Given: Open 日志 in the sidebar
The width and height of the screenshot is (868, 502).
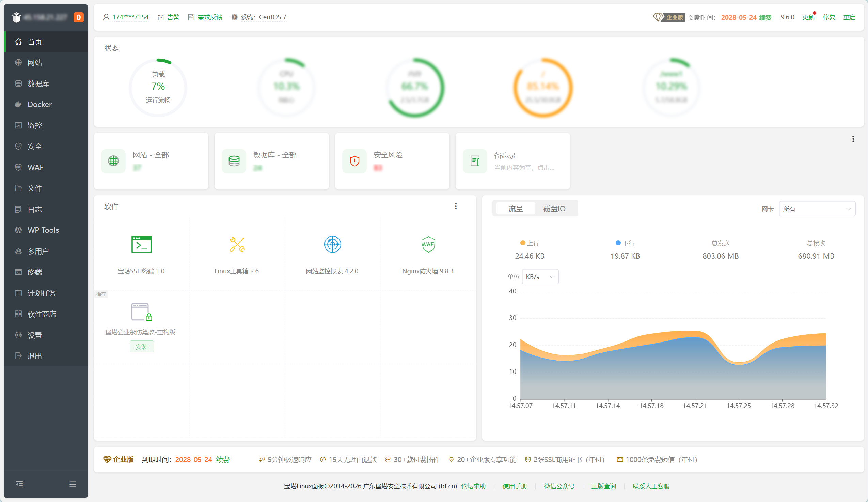Looking at the screenshot, I should click(x=46, y=209).
